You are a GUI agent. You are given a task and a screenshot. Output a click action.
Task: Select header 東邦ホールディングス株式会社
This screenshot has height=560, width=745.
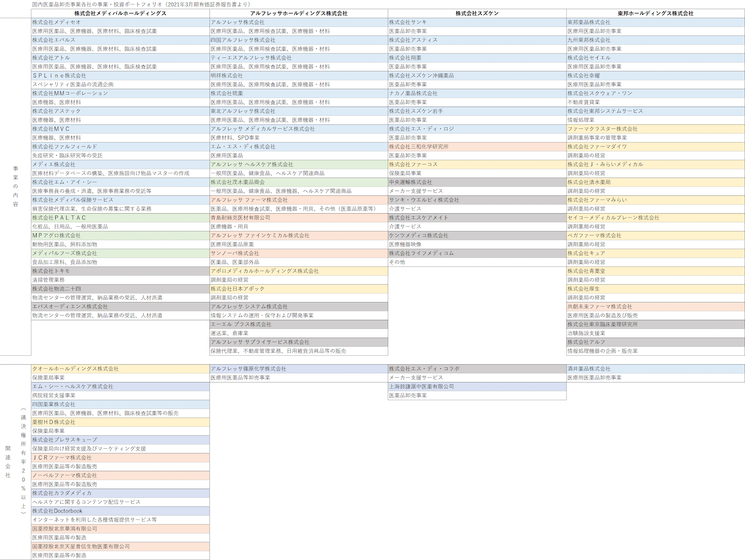point(656,13)
